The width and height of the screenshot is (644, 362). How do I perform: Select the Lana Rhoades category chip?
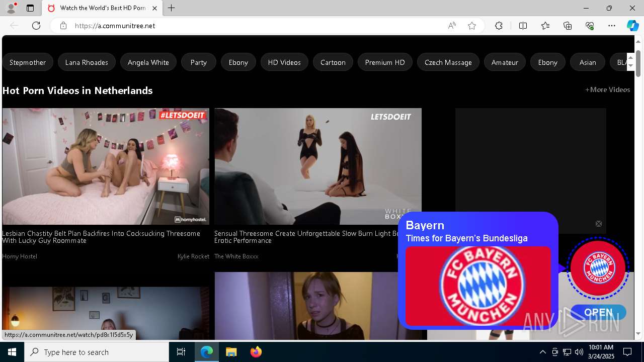click(87, 62)
